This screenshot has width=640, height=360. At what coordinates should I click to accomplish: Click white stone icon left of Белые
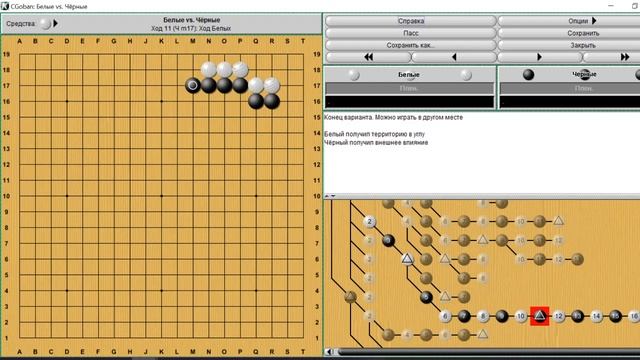point(354,75)
